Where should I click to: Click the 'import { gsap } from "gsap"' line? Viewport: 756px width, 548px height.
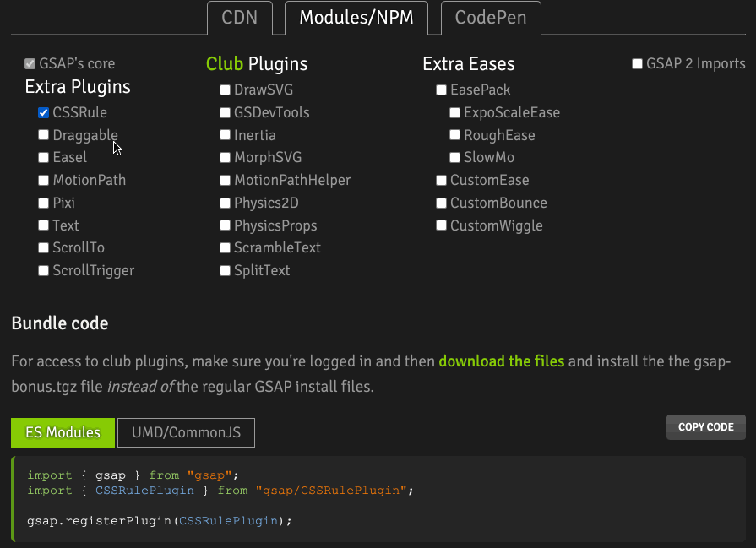(133, 475)
